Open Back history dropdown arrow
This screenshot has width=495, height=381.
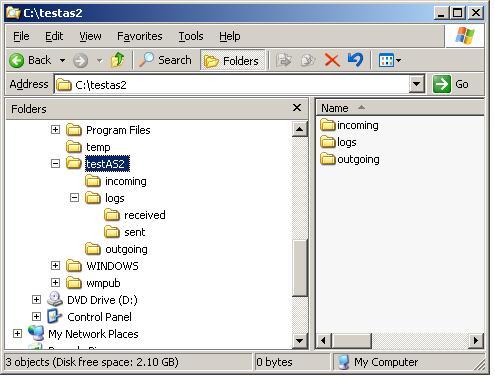click(x=62, y=61)
